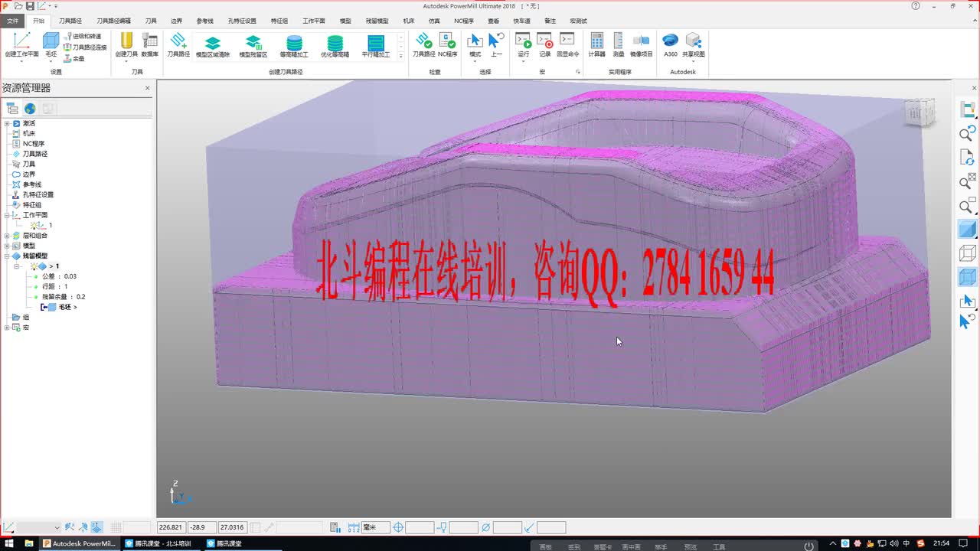Viewport: 980px width, 551px height.
Task: Switch to the NC程序 ribbon tab
Action: 463,21
